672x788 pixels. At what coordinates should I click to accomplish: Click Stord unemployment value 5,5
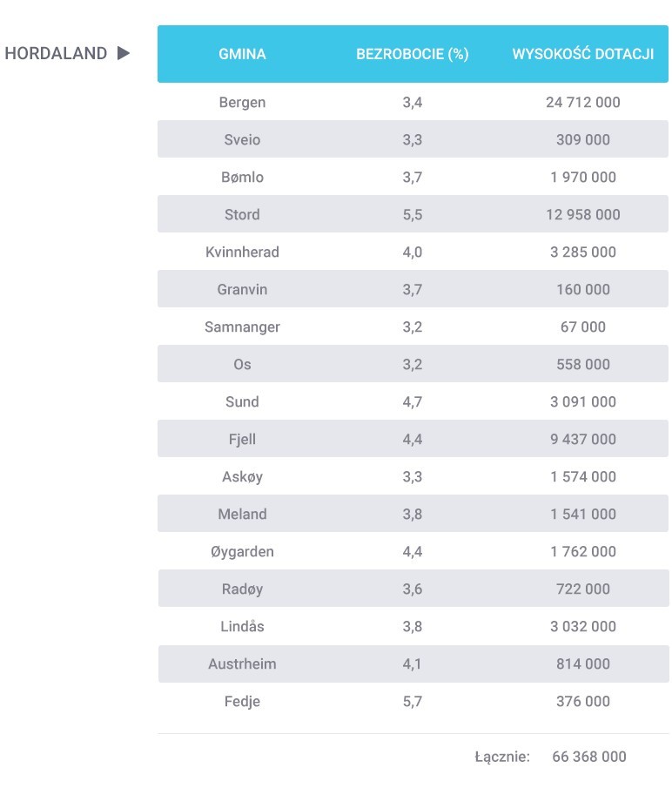point(413,214)
